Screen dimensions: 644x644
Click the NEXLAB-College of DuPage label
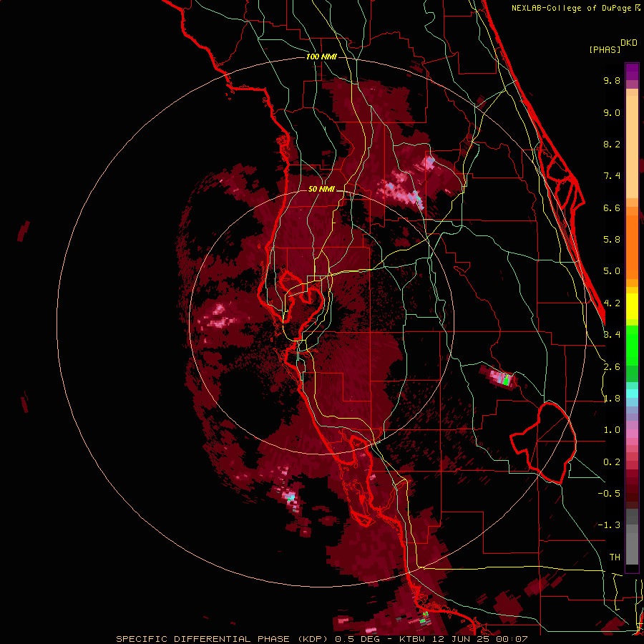(576, 8)
